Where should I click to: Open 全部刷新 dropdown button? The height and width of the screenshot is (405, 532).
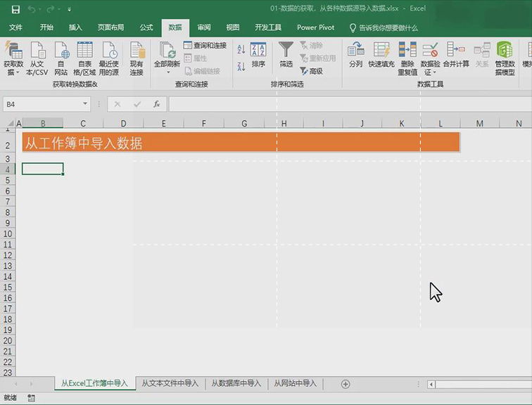[167, 58]
